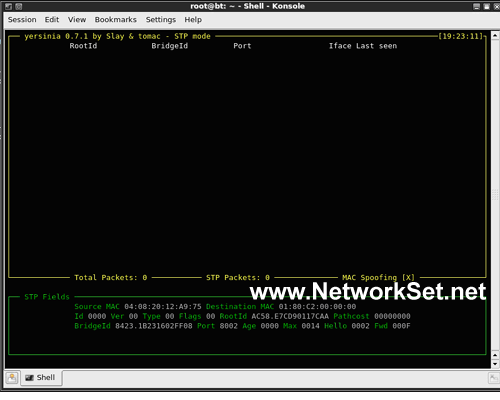The height and width of the screenshot is (400, 500).
Task: Click the Last seen column header
Action: coord(376,46)
